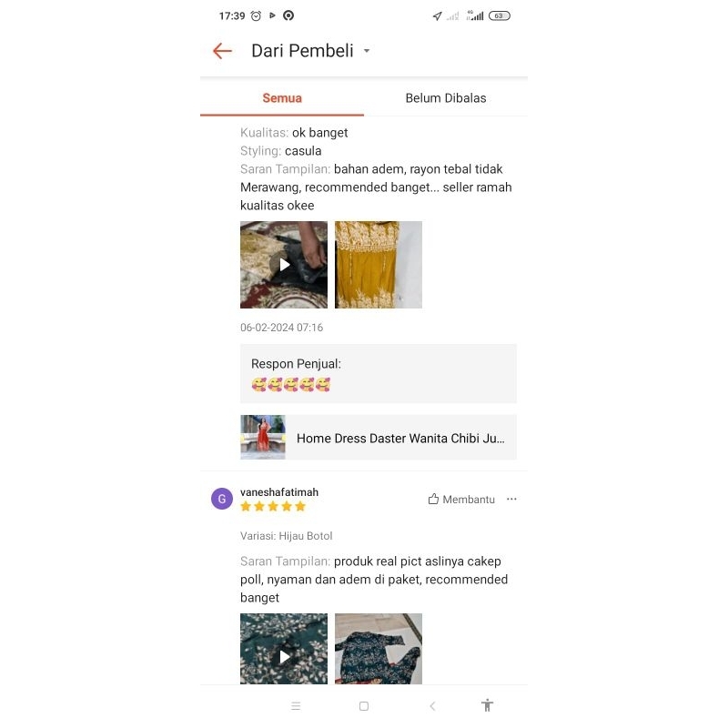This screenshot has width=728, height=728.
Task: Open the Home Dress Daster Wanita product link
Action: 379,438
